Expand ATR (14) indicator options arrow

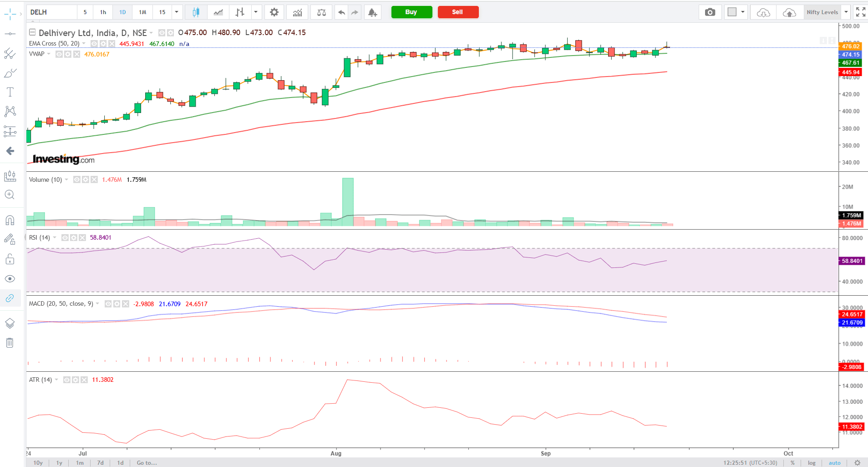point(56,380)
